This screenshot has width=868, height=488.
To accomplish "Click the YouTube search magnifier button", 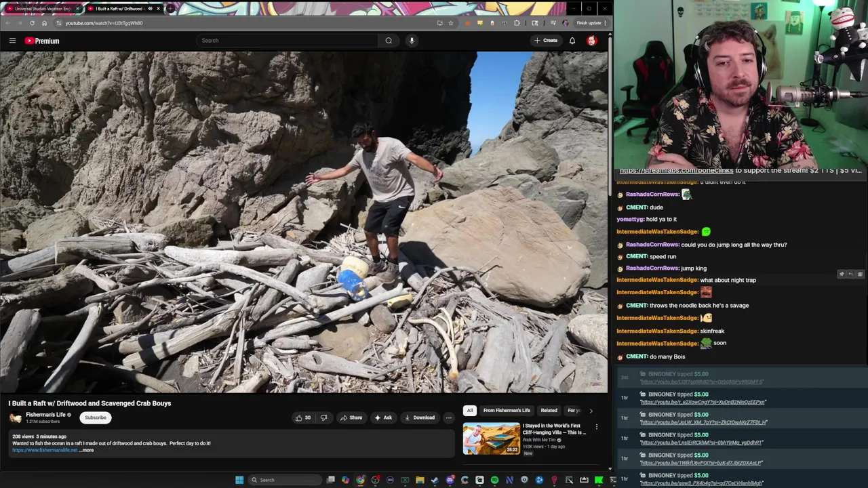I will (389, 41).
